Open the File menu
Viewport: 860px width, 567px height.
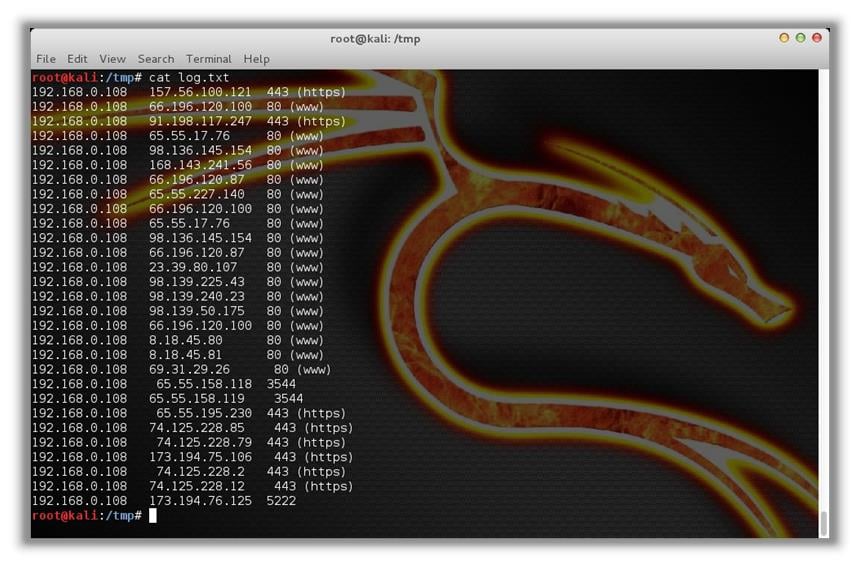click(46, 59)
